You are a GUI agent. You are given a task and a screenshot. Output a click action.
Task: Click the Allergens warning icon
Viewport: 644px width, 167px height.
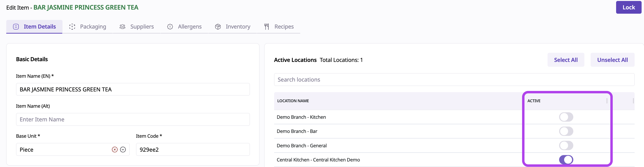point(170,27)
